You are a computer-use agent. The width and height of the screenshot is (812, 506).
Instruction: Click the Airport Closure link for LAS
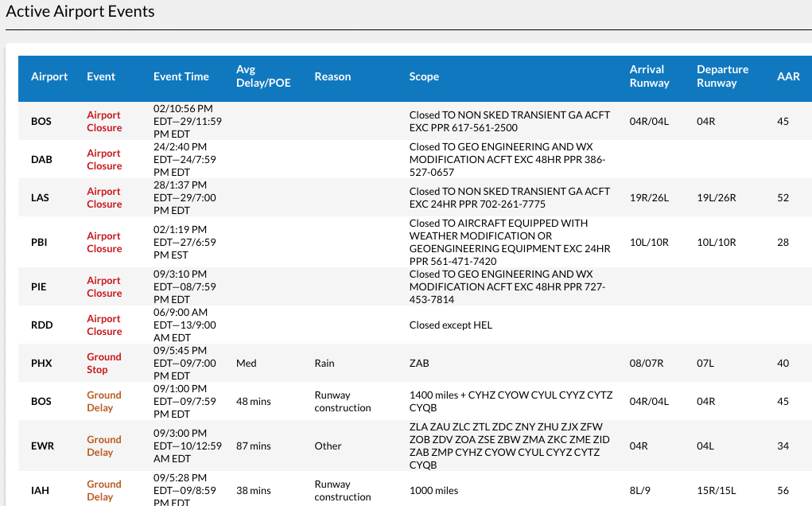(103, 197)
